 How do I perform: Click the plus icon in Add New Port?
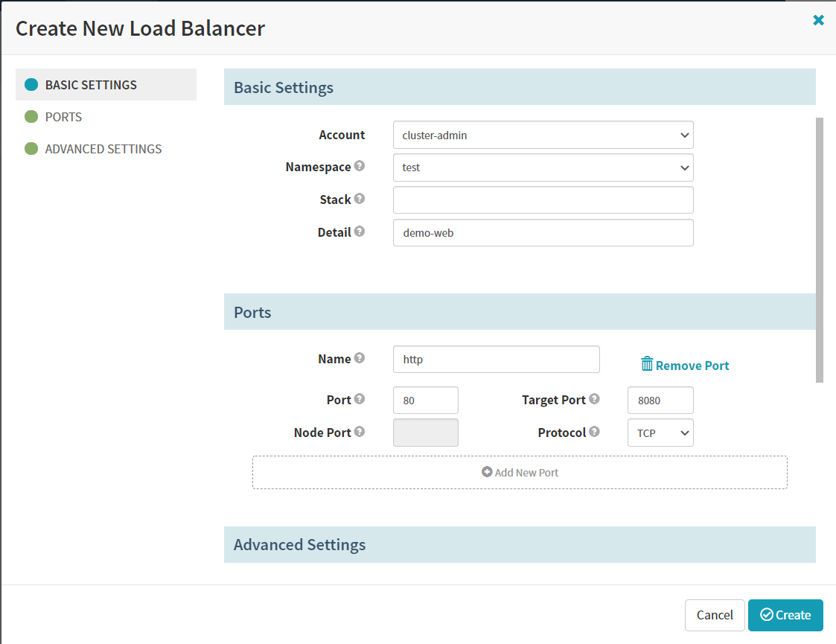(487, 472)
